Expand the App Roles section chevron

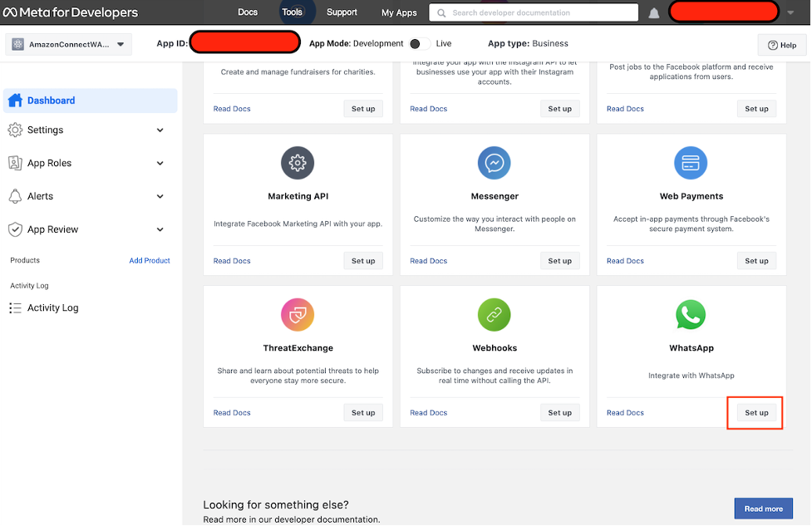pyautogui.click(x=160, y=163)
